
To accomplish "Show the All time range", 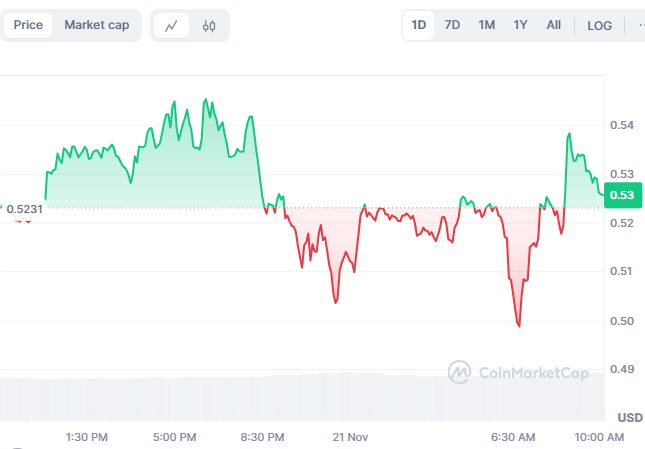I will [553, 25].
